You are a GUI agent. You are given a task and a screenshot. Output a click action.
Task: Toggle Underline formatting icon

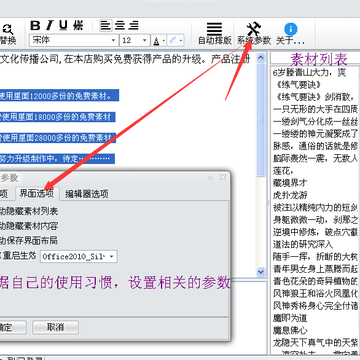pos(63,25)
